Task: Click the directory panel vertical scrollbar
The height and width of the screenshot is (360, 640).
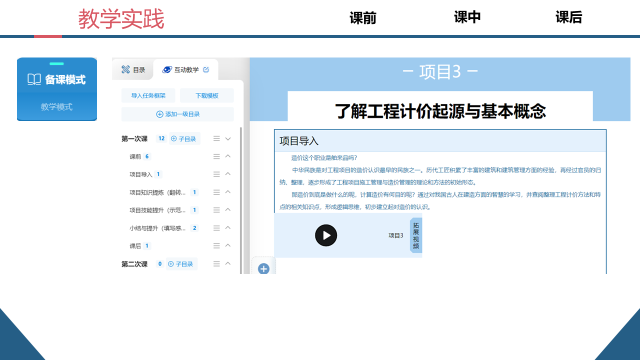Action: [241, 200]
